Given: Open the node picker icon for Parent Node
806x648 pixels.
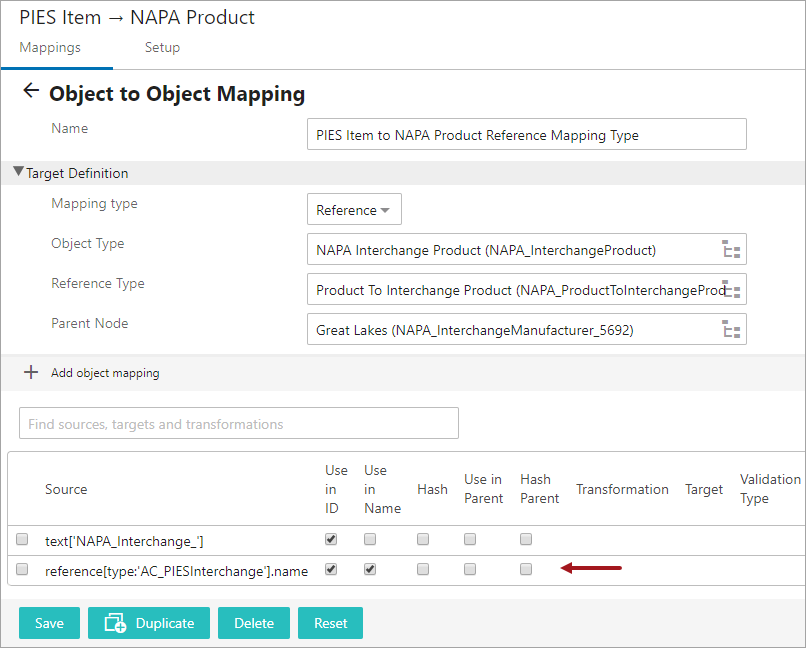Looking at the screenshot, I should pyautogui.click(x=730, y=329).
